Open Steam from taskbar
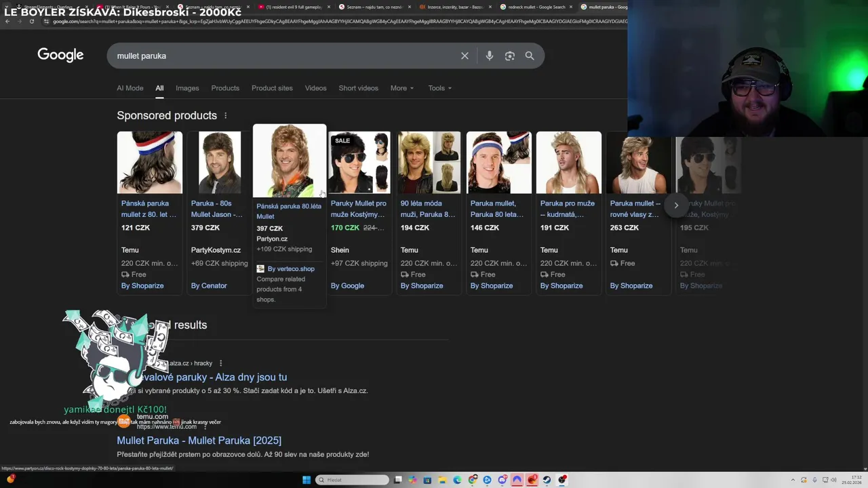The height and width of the screenshot is (488, 868). click(x=547, y=480)
